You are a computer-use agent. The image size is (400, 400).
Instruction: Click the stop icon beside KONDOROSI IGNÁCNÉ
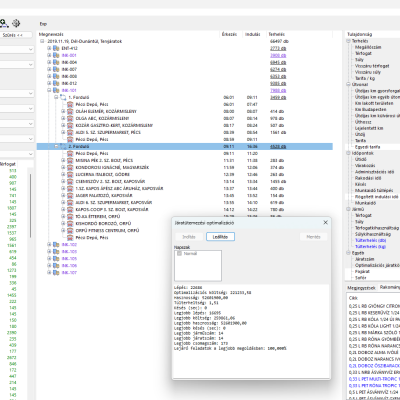[70, 167]
